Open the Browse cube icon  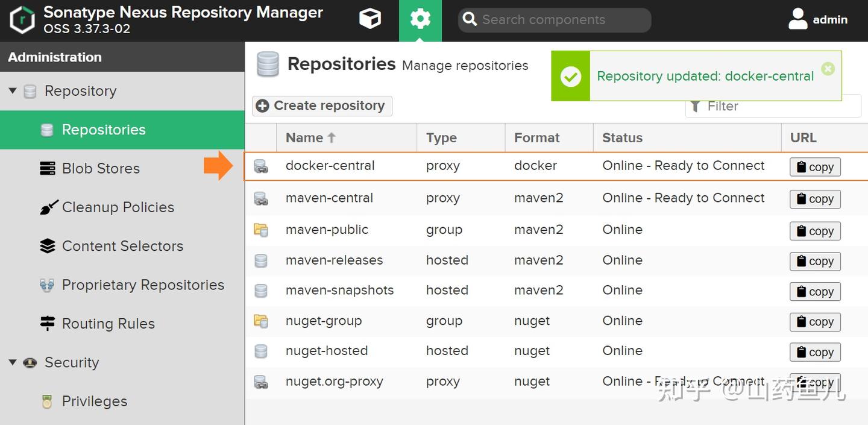coord(370,19)
